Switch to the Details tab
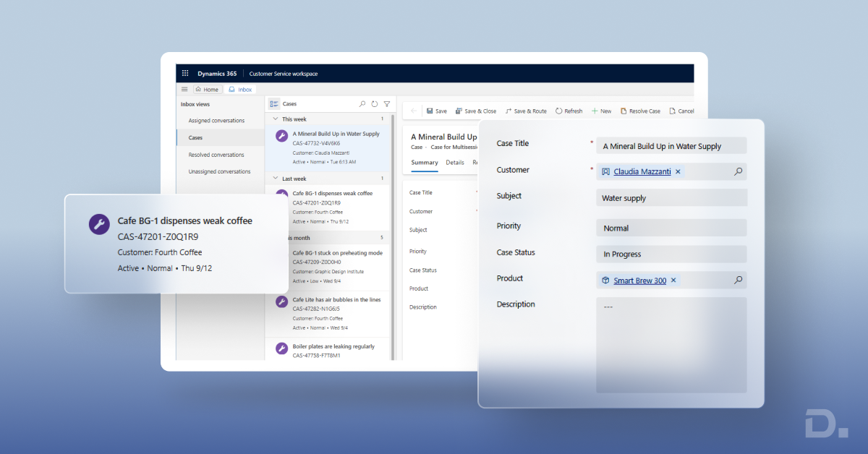 point(455,163)
